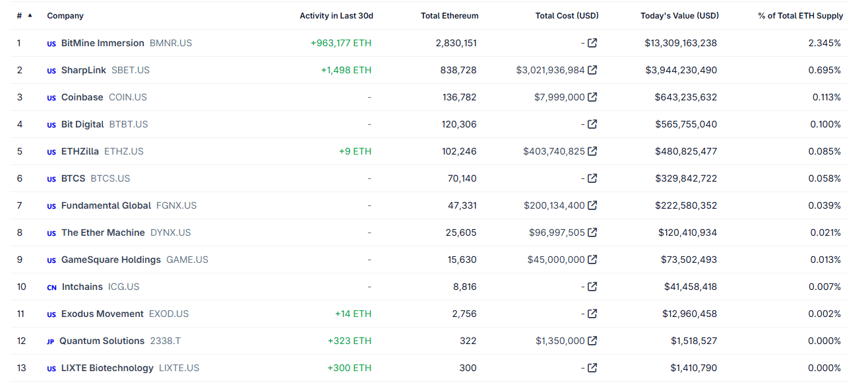
Task: Click Coinbase's external link icon
Action: tap(592, 97)
